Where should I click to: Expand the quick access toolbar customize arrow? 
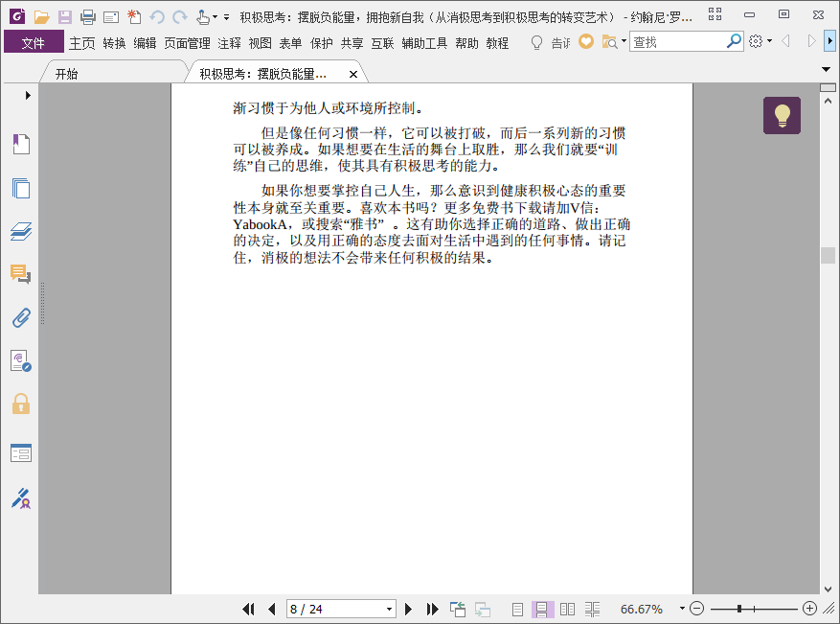pos(227,17)
